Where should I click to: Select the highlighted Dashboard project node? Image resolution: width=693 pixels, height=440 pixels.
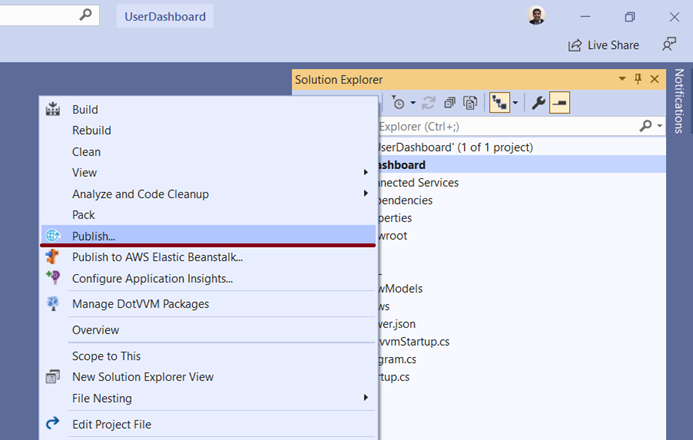pos(522,165)
